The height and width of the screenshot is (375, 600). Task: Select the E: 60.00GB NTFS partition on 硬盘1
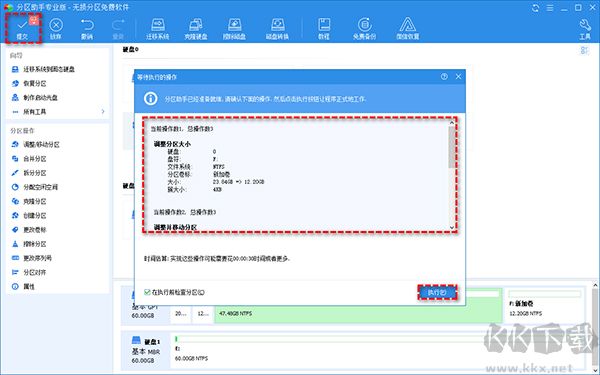[x=377, y=349]
